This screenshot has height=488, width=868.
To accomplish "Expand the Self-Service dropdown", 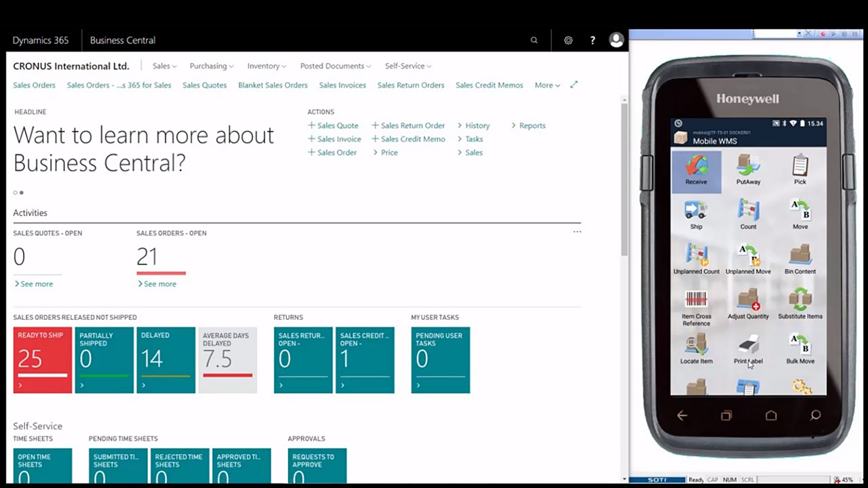I will pos(408,66).
